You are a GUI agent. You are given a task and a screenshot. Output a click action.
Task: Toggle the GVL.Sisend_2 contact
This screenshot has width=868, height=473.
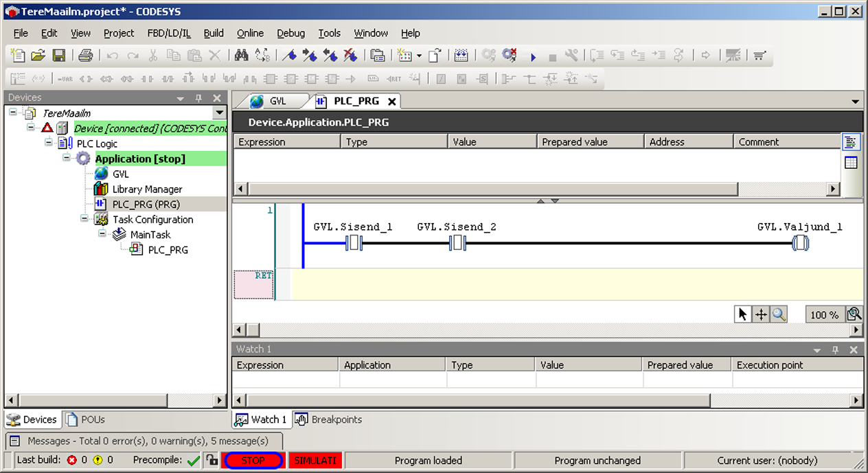pos(457,243)
